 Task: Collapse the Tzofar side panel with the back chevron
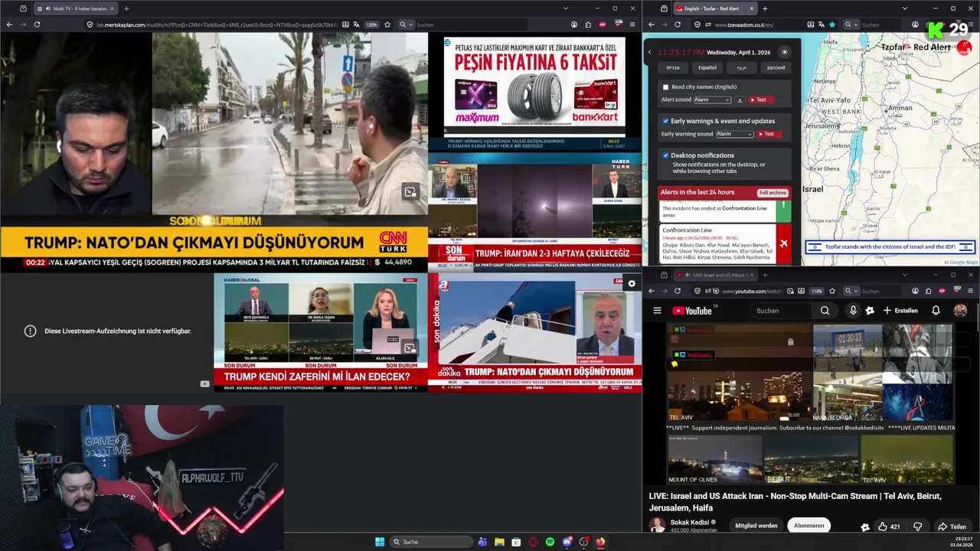coord(649,52)
